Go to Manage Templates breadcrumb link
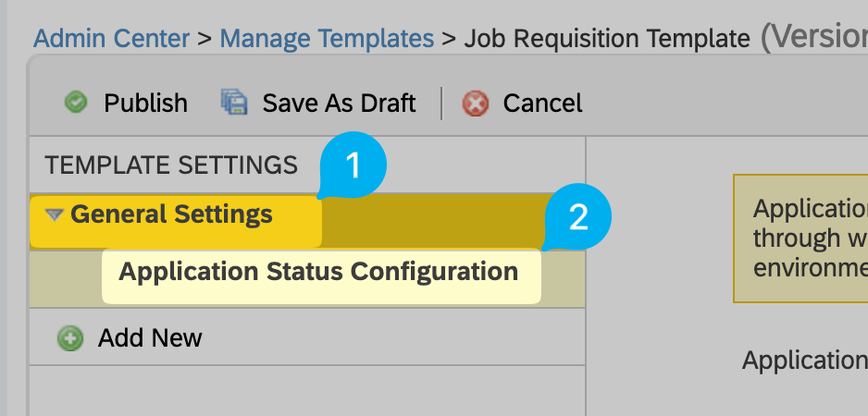Screen dimensions: 868x416 click(x=327, y=39)
